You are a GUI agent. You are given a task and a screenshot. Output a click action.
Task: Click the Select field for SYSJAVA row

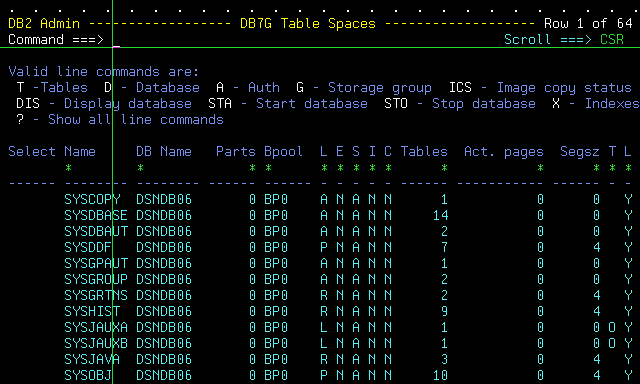coord(32,359)
